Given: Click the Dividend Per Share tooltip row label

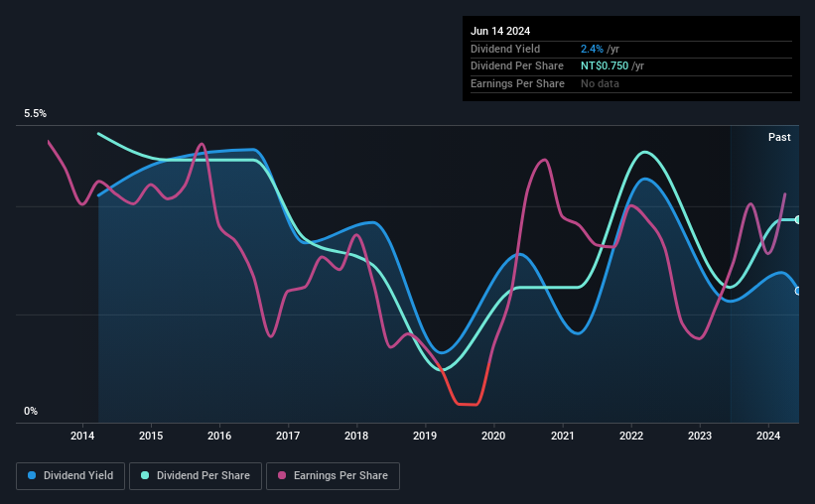Looking at the screenshot, I should (x=516, y=66).
